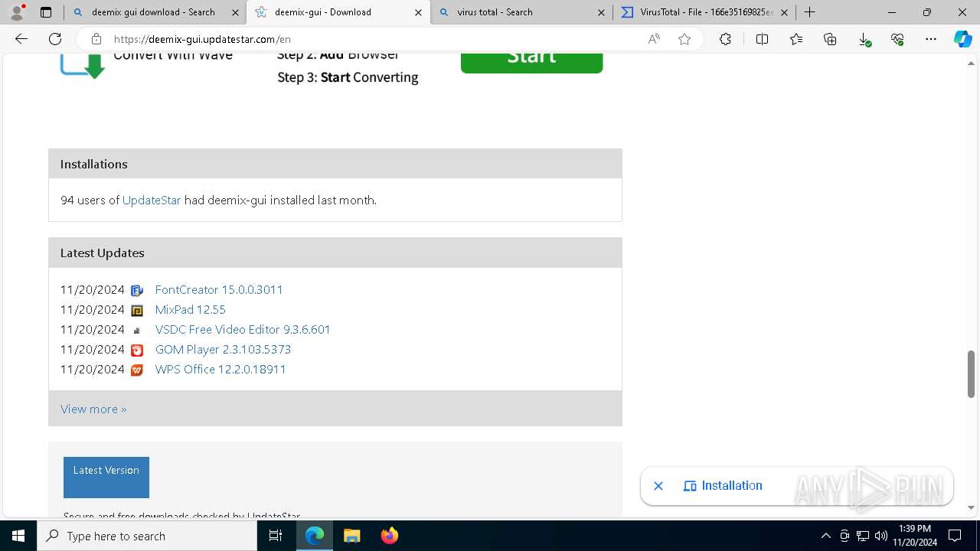Open WPS Office 12.2.0.18911 link

(220, 370)
